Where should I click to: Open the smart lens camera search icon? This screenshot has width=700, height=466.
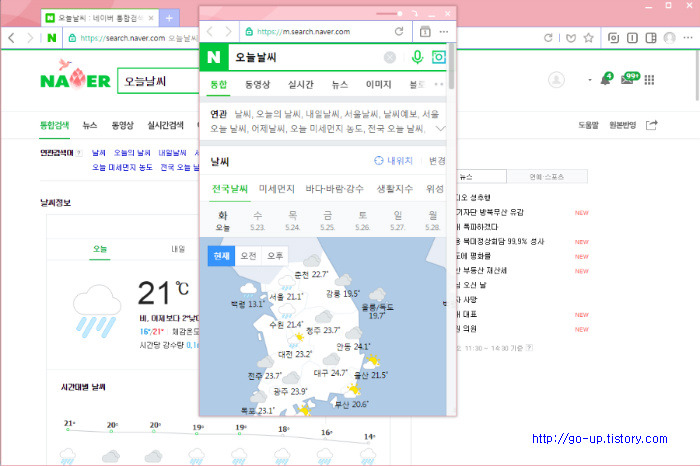coord(439,57)
